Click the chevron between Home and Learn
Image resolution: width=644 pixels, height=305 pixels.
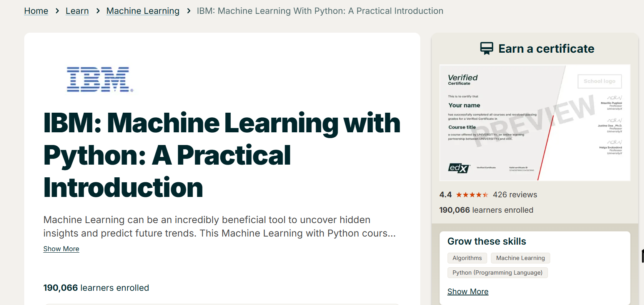(57, 11)
